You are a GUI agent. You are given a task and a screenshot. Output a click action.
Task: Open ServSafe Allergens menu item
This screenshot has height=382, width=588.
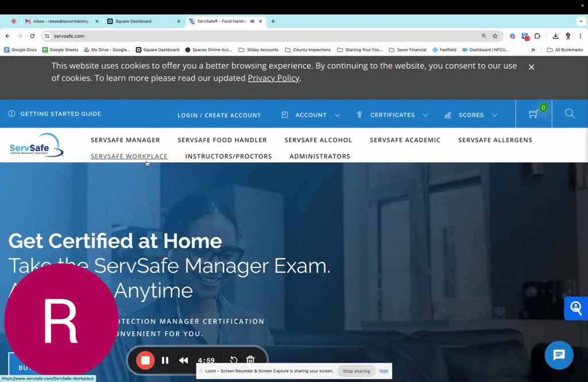(495, 140)
